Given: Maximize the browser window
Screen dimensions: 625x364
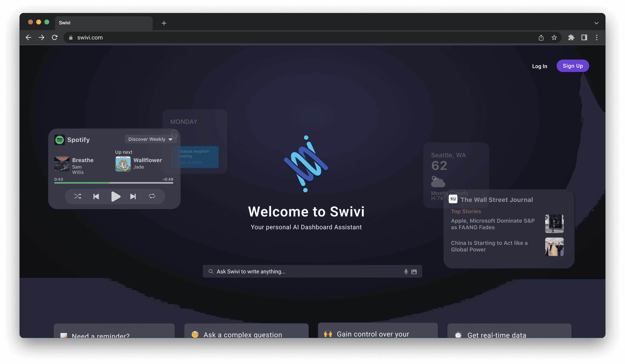Looking at the screenshot, I should (47, 22).
